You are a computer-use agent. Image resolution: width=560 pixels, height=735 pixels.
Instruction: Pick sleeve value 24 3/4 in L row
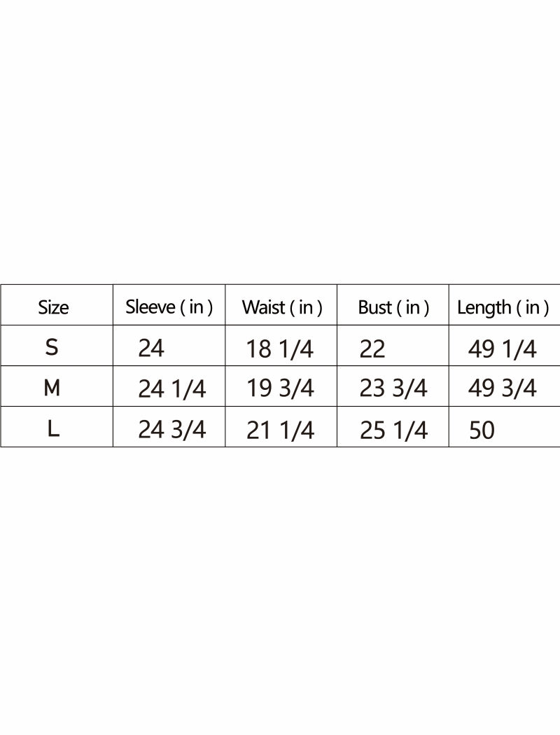click(x=171, y=430)
